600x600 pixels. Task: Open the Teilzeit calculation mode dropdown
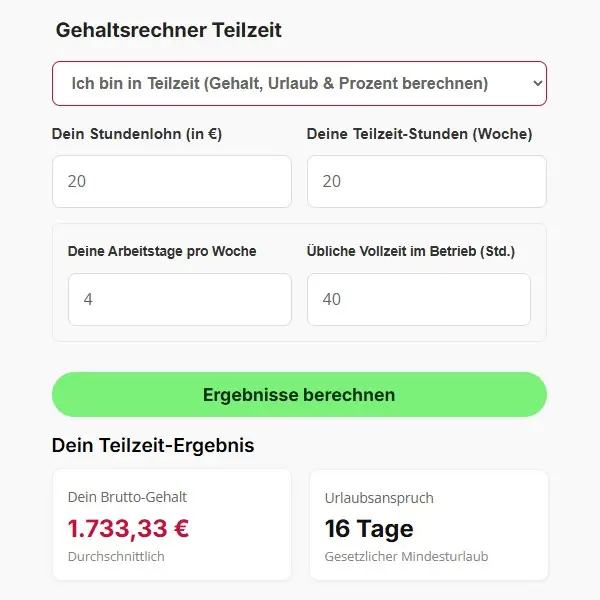(x=299, y=83)
